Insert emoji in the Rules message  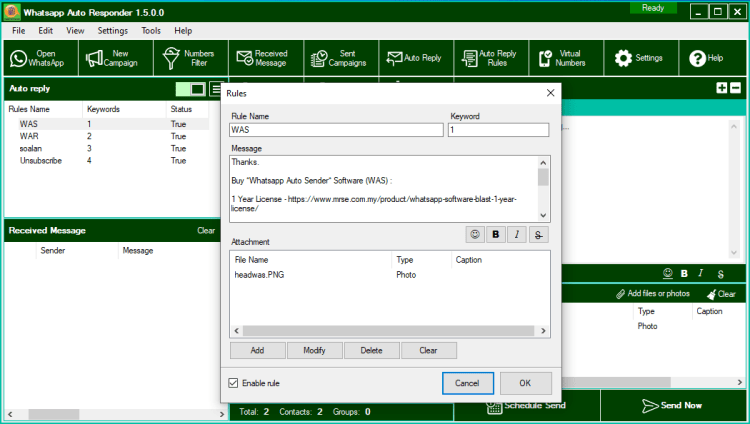click(475, 234)
